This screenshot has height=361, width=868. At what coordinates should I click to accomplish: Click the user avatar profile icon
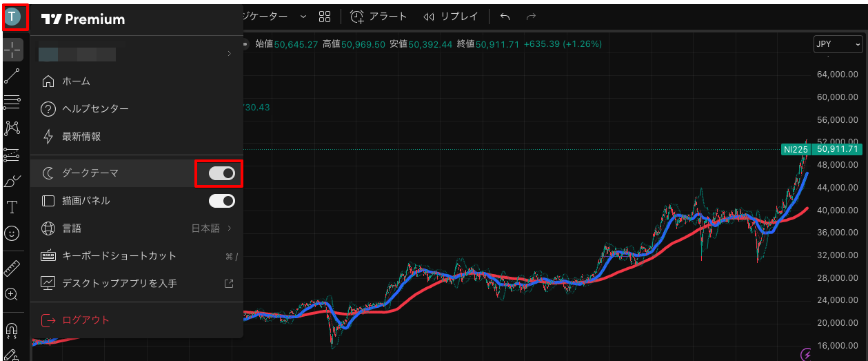(14, 16)
